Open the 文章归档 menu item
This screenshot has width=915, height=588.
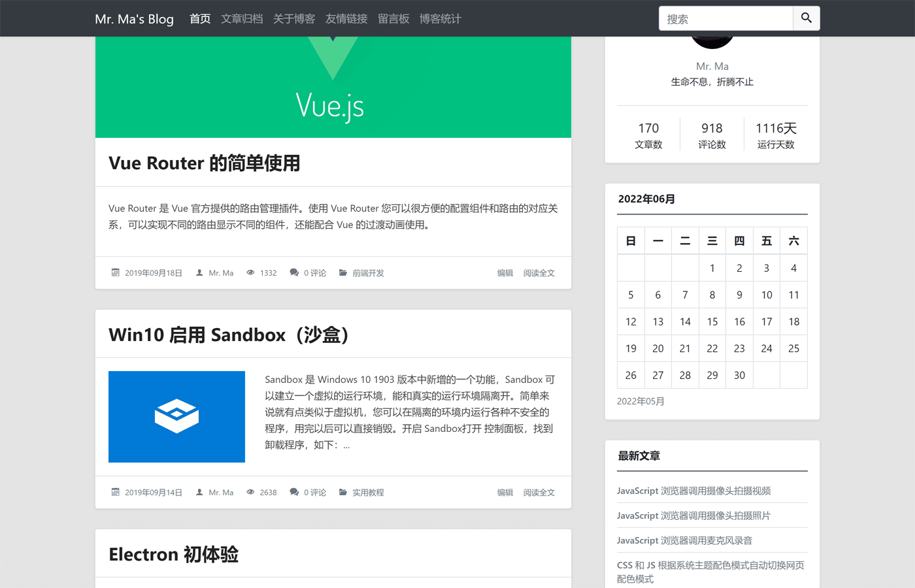pos(242,18)
